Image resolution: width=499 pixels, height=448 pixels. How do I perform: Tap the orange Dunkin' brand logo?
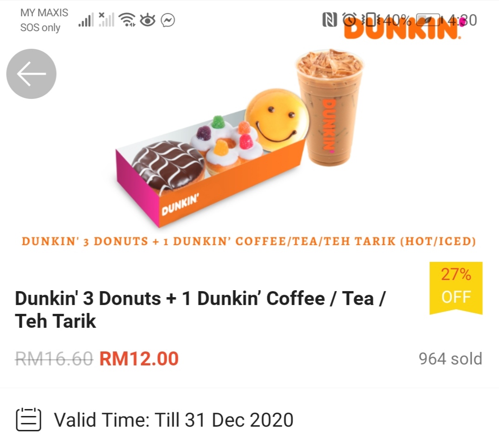pyautogui.click(x=402, y=28)
